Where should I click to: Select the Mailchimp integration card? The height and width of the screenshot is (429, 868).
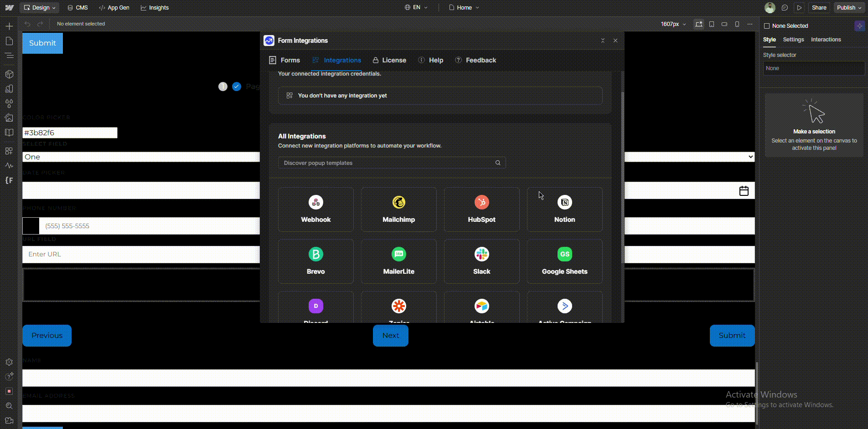click(x=398, y=209)
